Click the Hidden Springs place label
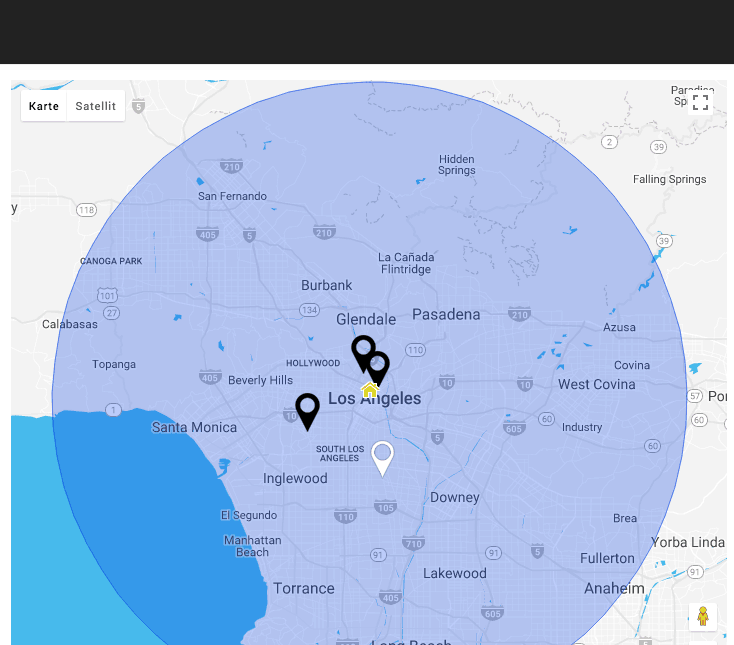This screenshot has width=734, height=645. 457,165
